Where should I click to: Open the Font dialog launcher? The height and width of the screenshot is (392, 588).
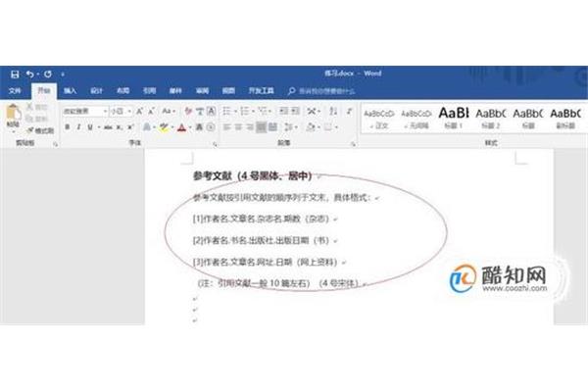(215, 144)
